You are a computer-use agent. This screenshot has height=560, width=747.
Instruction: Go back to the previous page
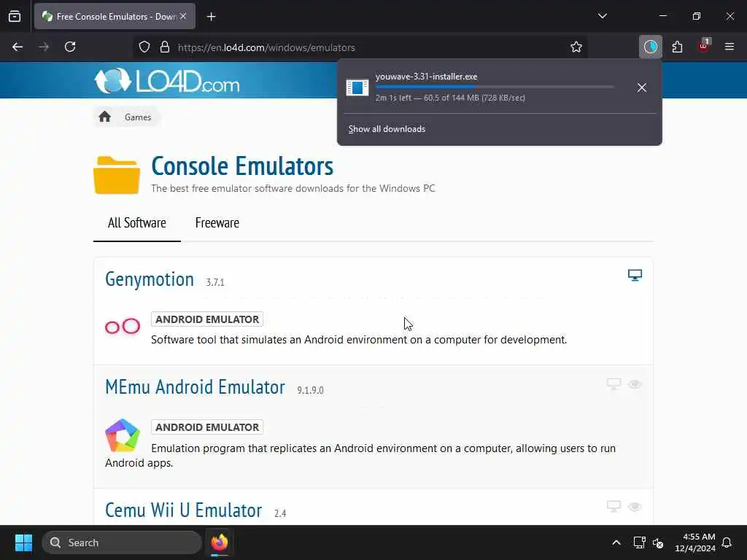18,47
